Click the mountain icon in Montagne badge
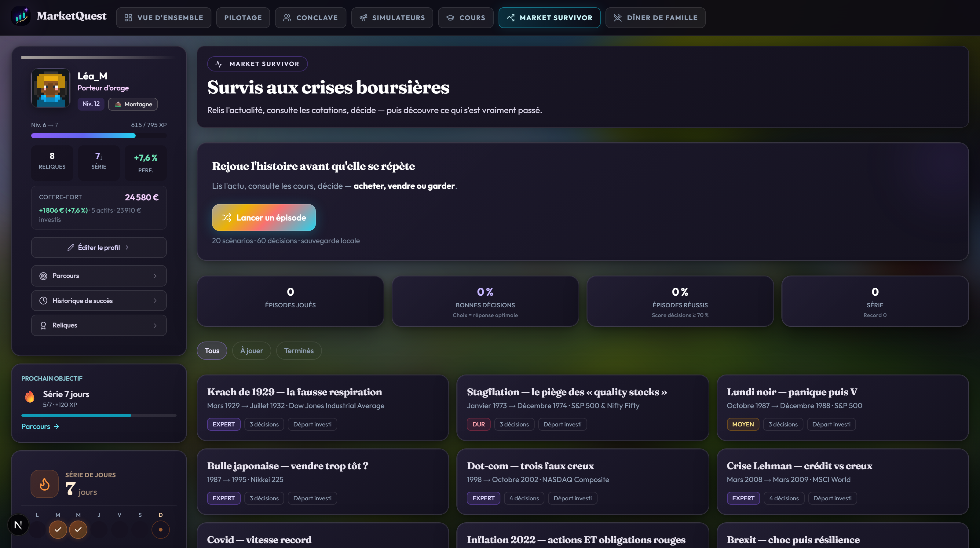Image resolution: width=980 pixels, height=548 pixels. (118, 104)
